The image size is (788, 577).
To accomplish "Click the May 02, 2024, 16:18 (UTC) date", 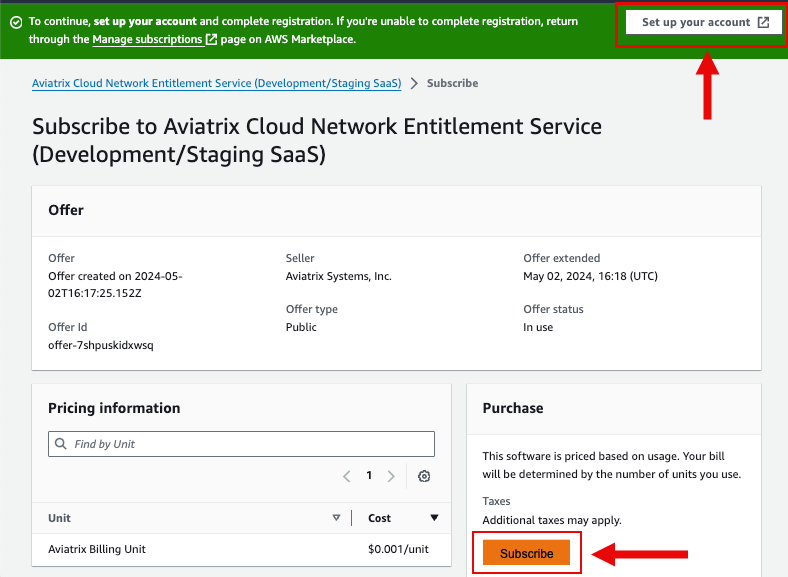I will pos(590,276).
